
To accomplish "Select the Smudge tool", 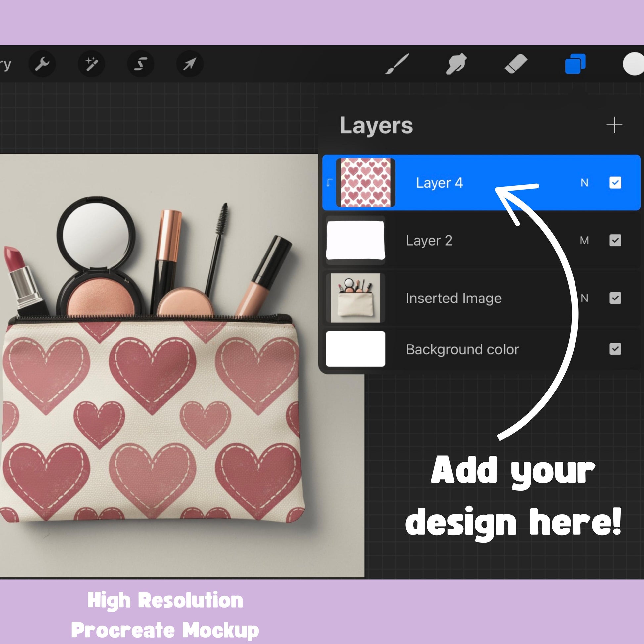I will 456,64.
